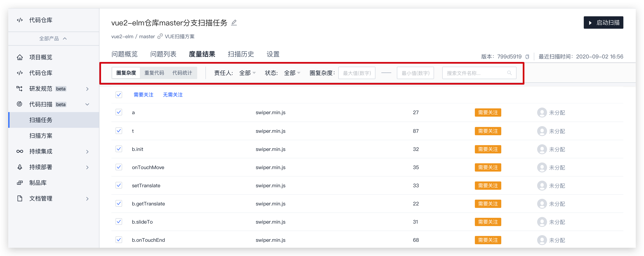
Task: Open the 状态 全部 dropdown
Action: pyautogui.click(x=292, y=73)
